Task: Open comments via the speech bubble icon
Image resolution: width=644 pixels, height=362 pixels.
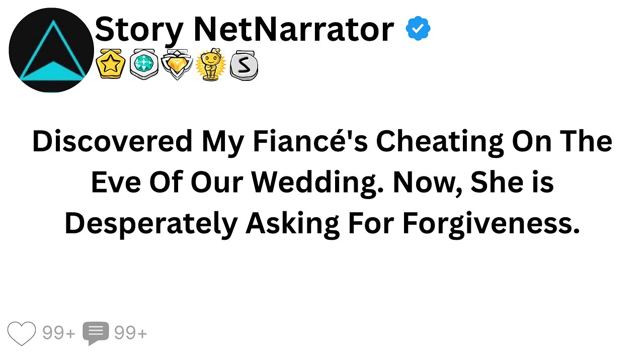Action: point(96,333)
